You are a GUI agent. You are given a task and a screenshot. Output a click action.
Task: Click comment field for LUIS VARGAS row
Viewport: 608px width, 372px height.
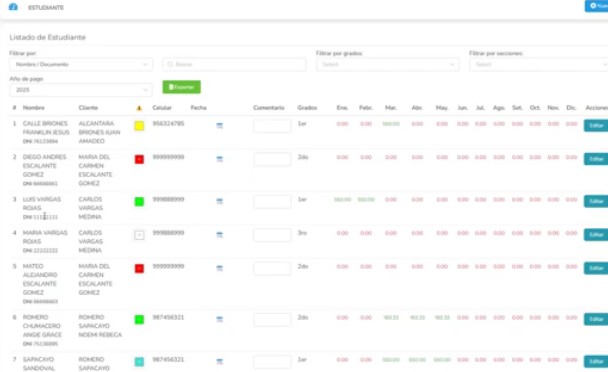pyautogui.click(x=272, y=201)
